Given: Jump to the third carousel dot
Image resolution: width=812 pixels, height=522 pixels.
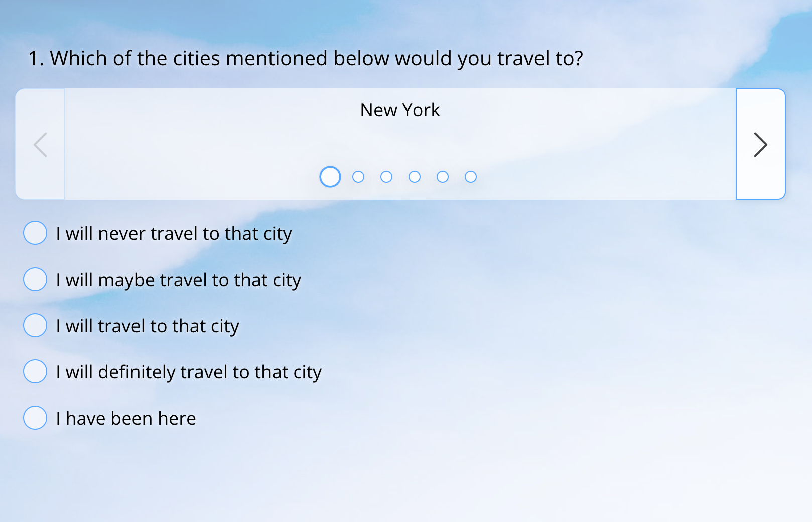Looking at the screenshot, I should pyautogui.click(x=386, y=177).
